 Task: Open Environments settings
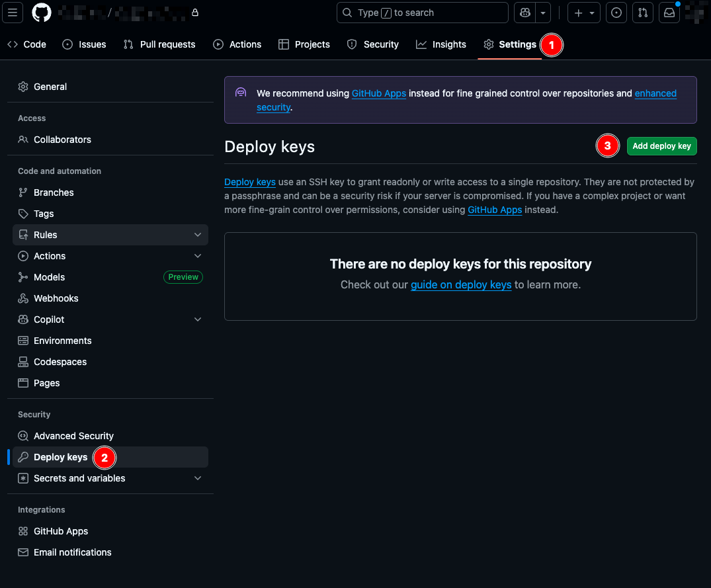tap(62, 341)
